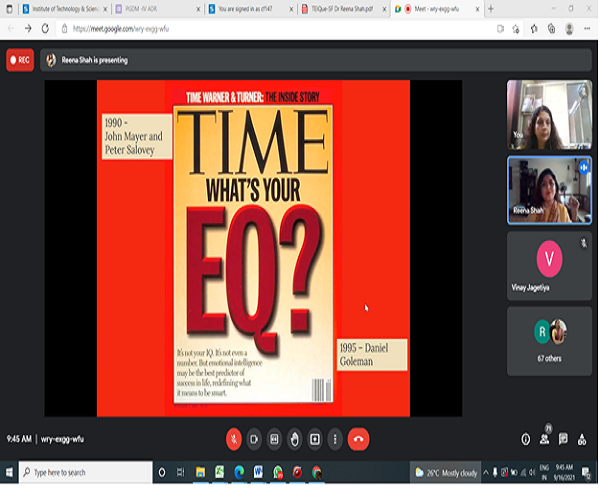Unmute the microphone in Meet controls
600x500 pixels.
pyautogui.click(x=234, y=439)
